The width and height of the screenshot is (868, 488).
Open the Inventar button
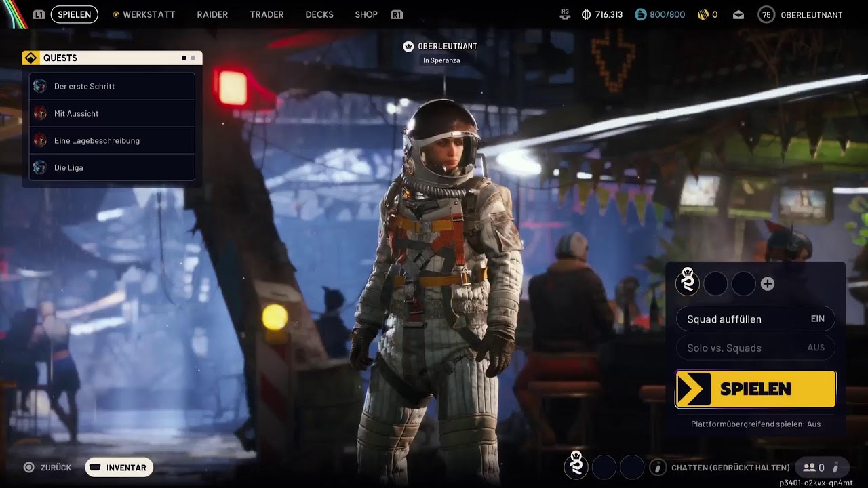point(119,468)
